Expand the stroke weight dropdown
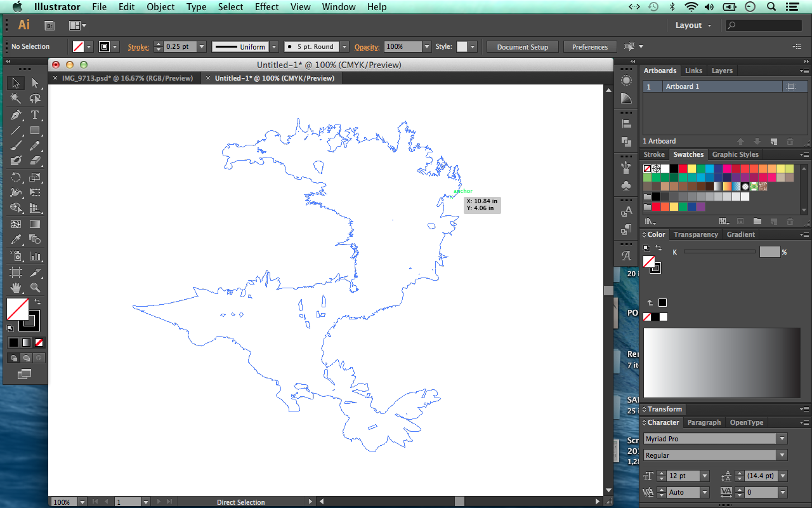 (x=202, y=47)
